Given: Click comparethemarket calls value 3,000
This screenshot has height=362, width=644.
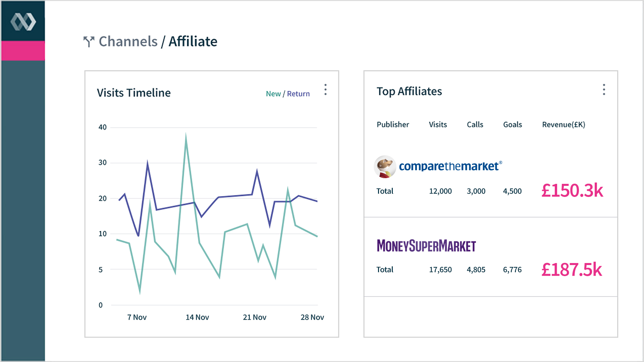Looking at the screenshot, I should (x=476, y=191).
